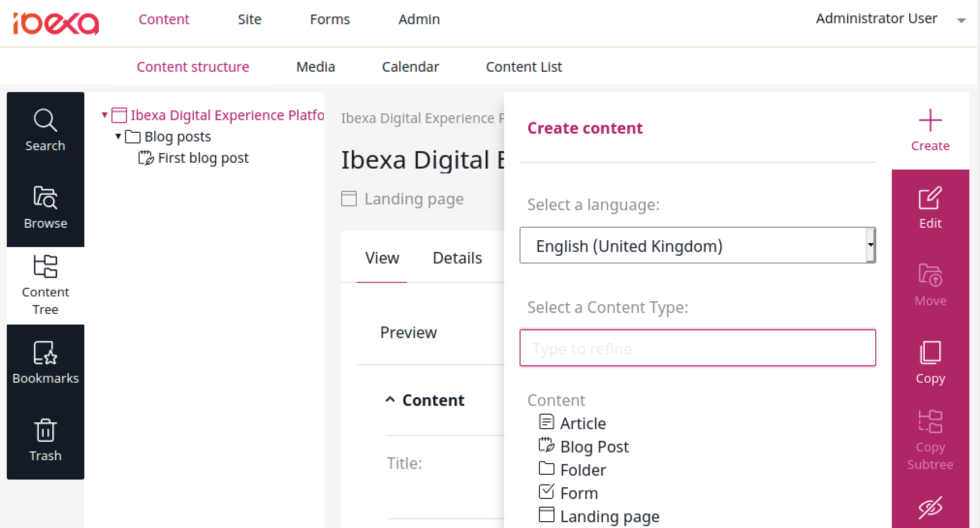The image size is (980, 528).
Task: Collapse the Blog posts tree node
Action: [x=118, y=137]
